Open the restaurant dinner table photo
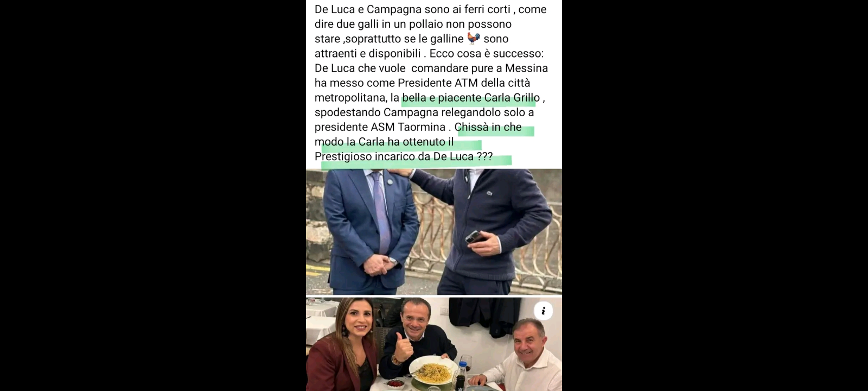This screenshot has width=868, height=391. pyautogui.click(x=434, y=344)
